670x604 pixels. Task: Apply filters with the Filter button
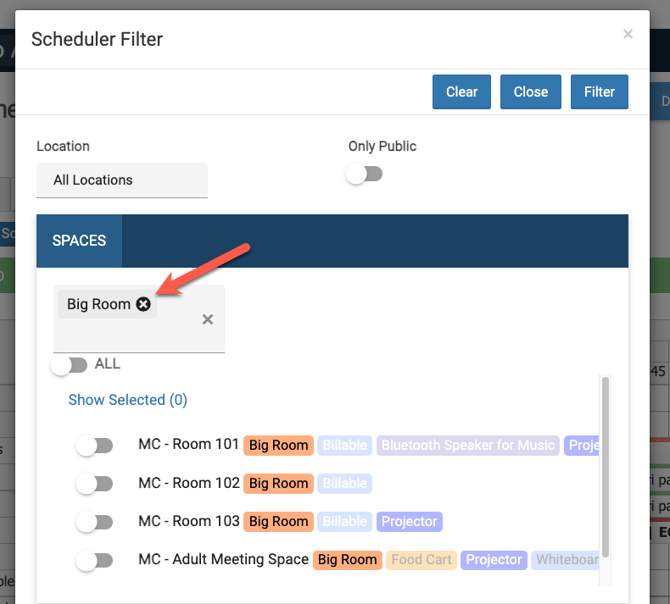coord(599,92)
